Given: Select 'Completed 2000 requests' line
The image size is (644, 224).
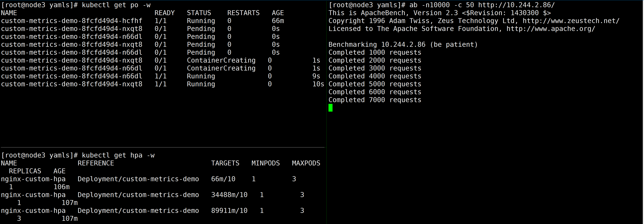Looking at the screenshot, I should [375, 60].
